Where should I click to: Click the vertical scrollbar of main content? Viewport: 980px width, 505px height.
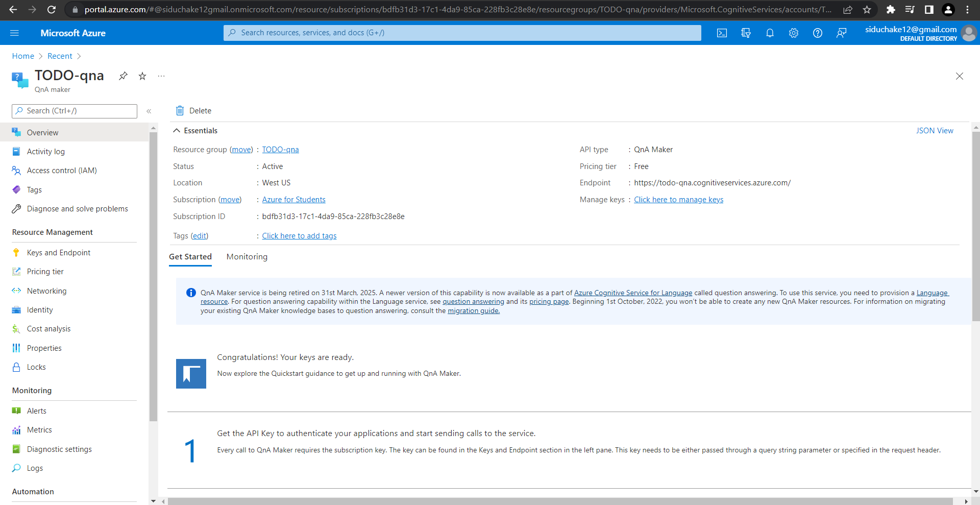[x=975, y=226]
